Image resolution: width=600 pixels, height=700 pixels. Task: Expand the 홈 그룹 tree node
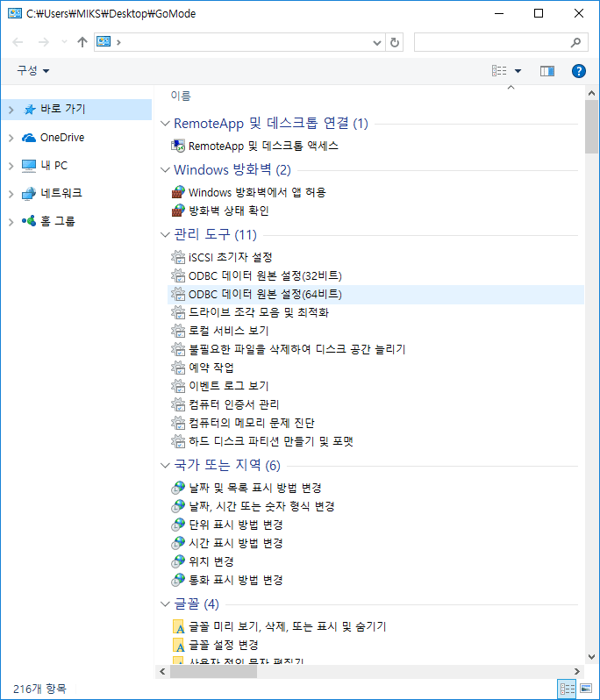pos(11,221)
